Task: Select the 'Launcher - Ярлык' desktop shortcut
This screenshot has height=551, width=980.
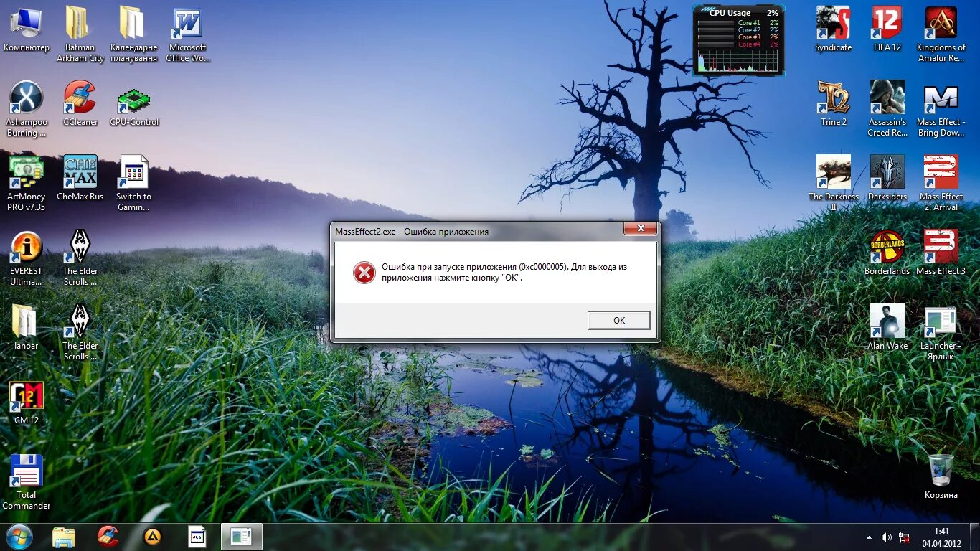Action: tap(941, 333)
